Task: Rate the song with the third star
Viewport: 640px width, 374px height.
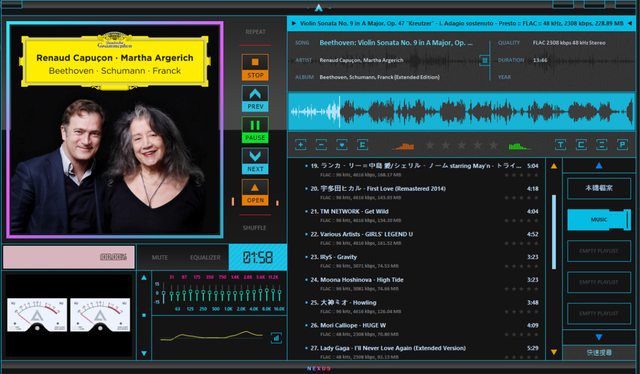Action: coord(462,145)
